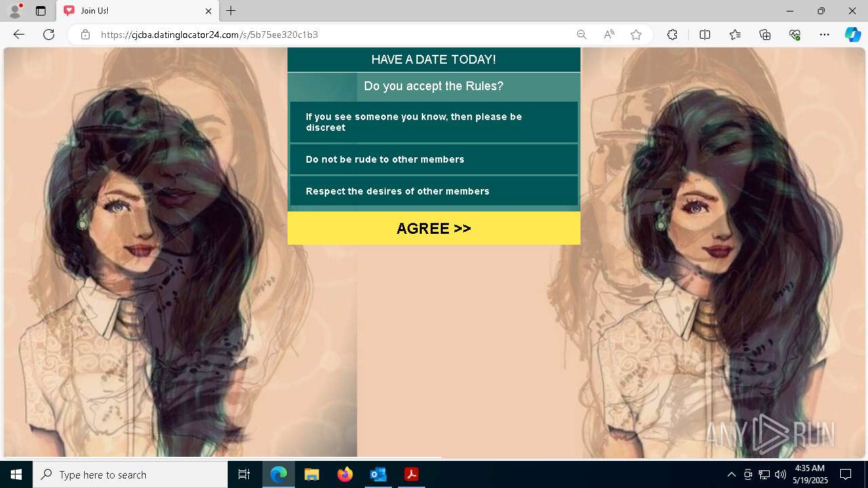Switch to the 'Join Us!' tab
Image resolution: width=868 pixels, height=488 pixels.
138,11
